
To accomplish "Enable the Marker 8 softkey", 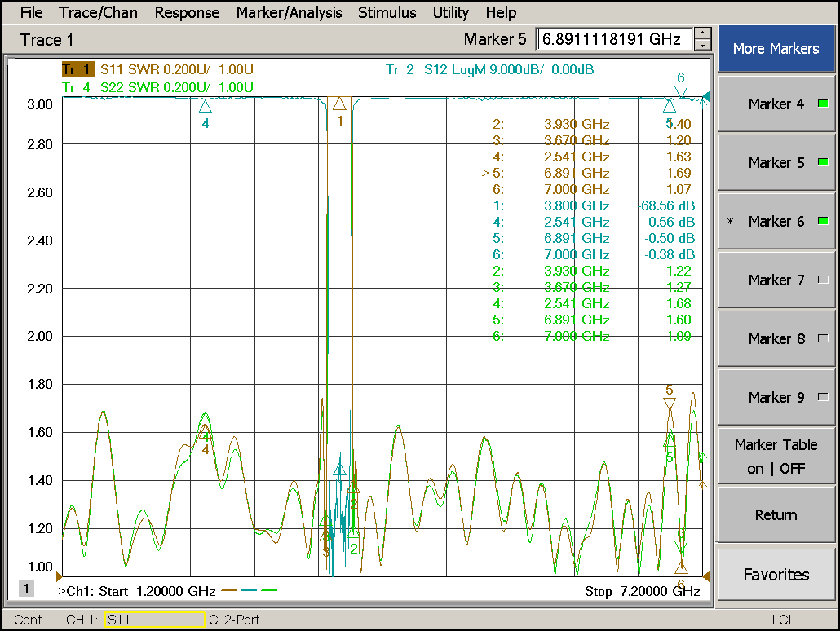I will [776, 338].
